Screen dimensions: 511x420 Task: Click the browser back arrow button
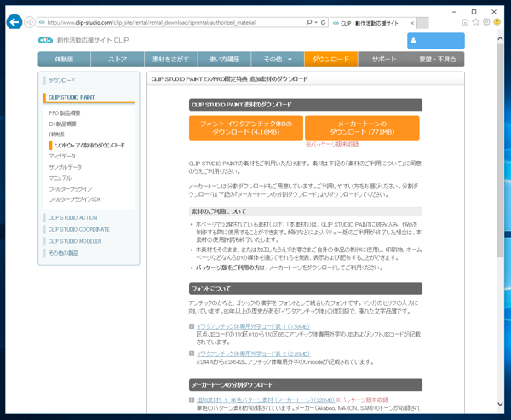click(14, 22)
